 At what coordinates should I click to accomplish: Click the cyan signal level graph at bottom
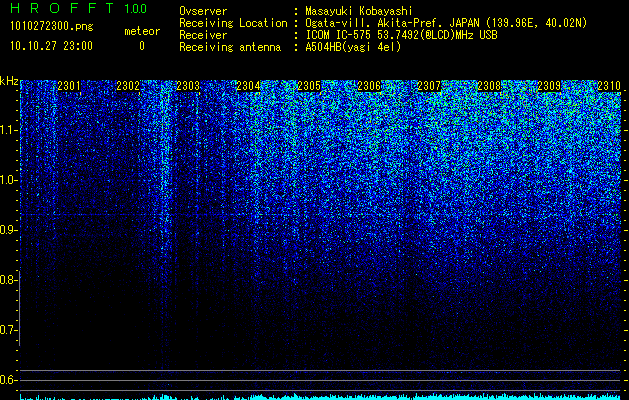(x=321, y=397)
